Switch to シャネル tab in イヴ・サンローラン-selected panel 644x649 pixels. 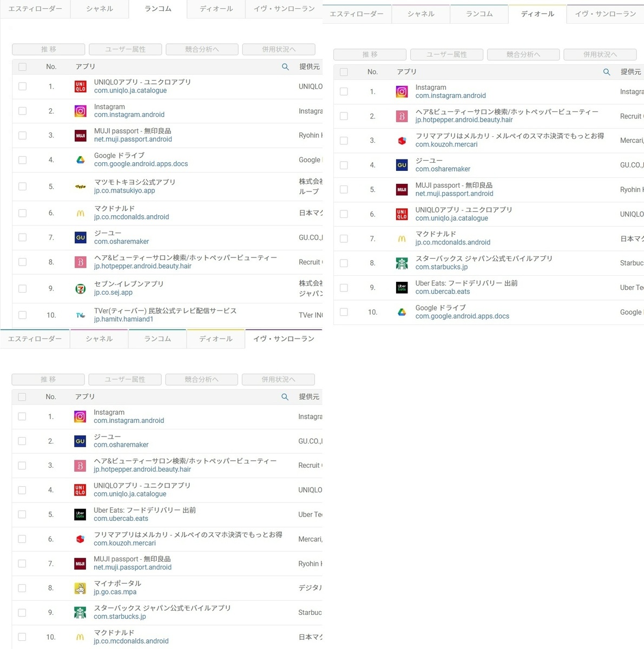(99, 339)
